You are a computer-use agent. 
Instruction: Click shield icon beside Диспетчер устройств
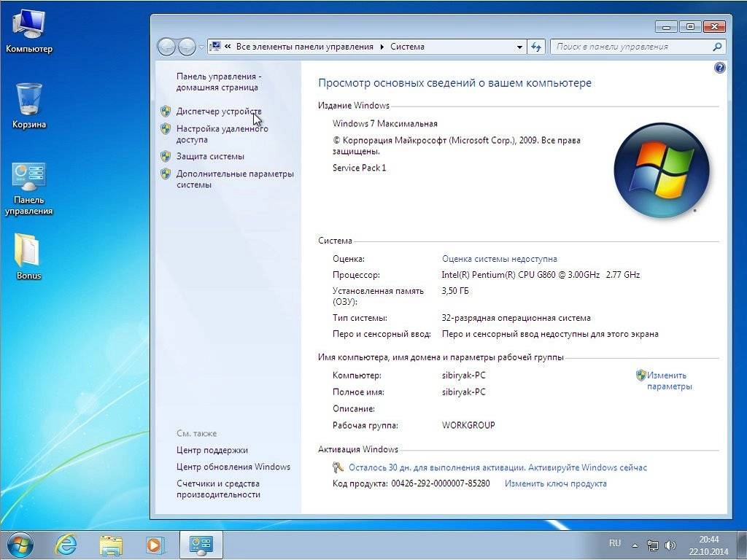[166, 112]
